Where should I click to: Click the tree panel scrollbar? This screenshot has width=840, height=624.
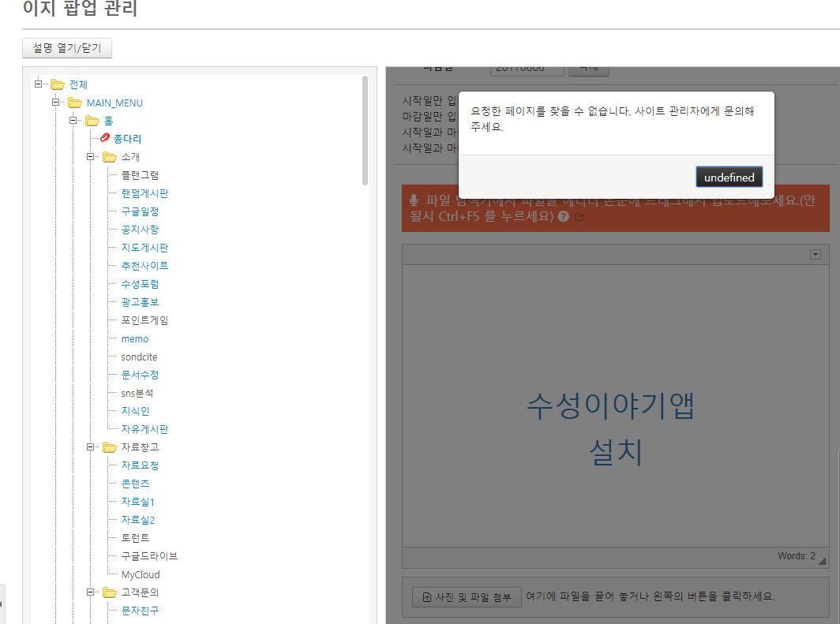pos(364,126)
